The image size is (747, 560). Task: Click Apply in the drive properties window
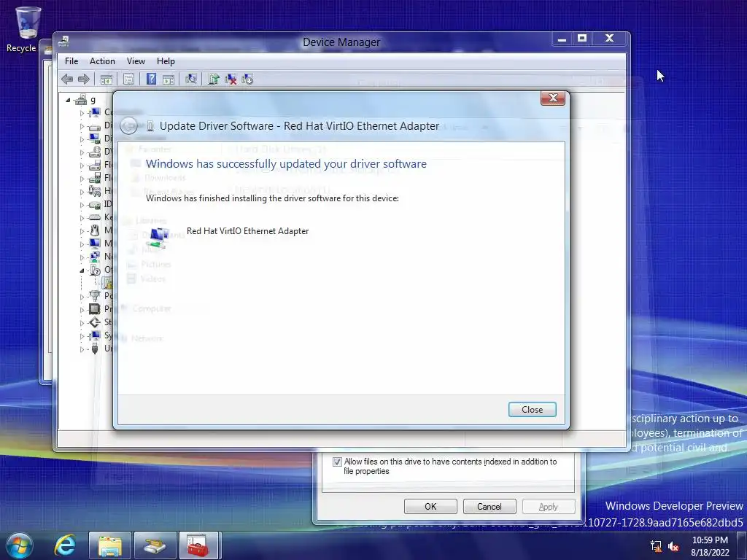point(549,506)
